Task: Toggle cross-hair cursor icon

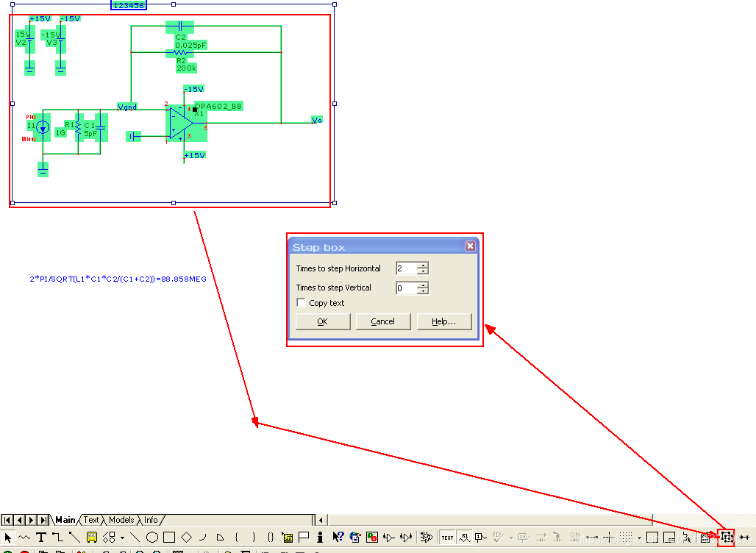Action: [609, 537]
